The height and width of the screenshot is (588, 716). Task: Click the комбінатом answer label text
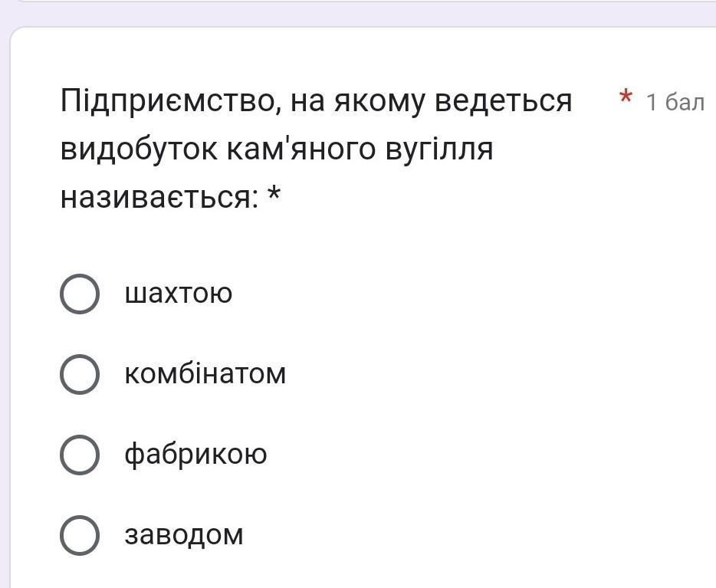click(205, 374)
